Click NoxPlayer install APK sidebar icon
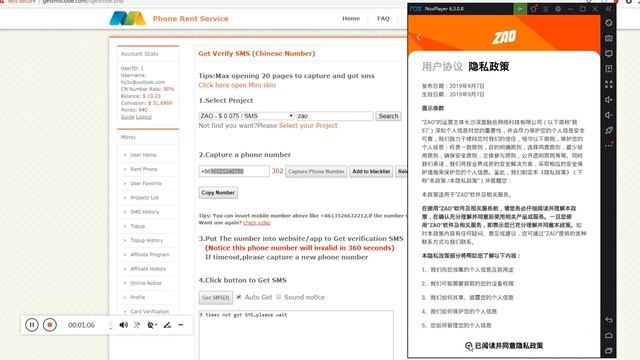Viewport: 640px width, 360px height. [x=609, y=69]
